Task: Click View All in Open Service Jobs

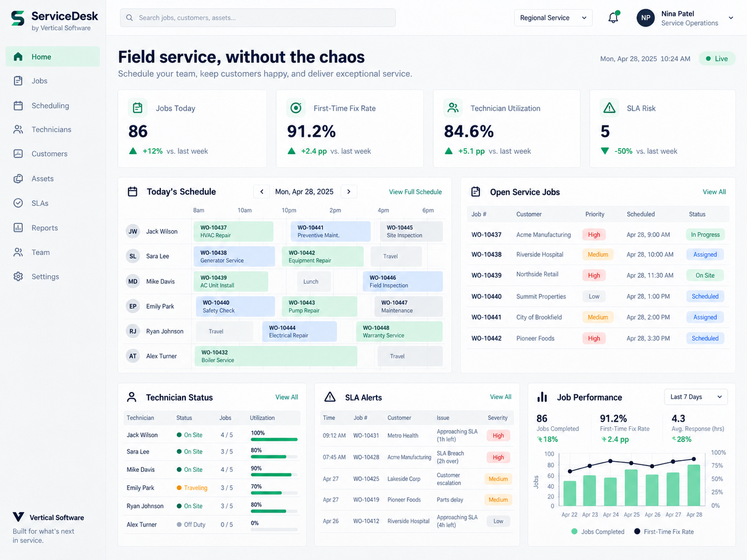Action: coord(714,192)
